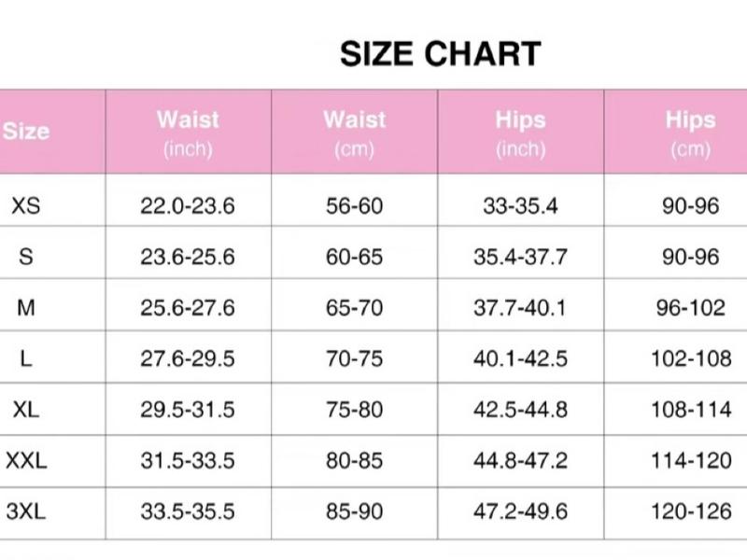This screenshot has width=747, height=560.
Task: Click hips inch value 40.1-42.5
Action: click(520, 358)
